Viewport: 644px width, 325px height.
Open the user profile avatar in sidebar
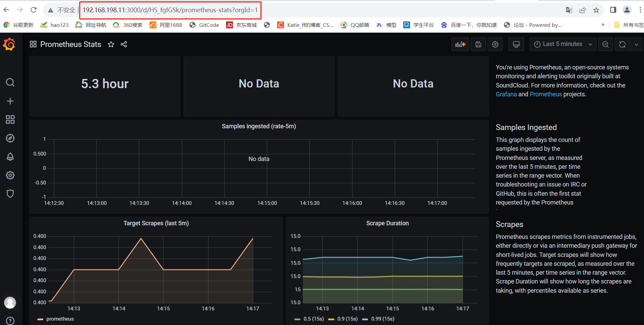pos(10,303)
